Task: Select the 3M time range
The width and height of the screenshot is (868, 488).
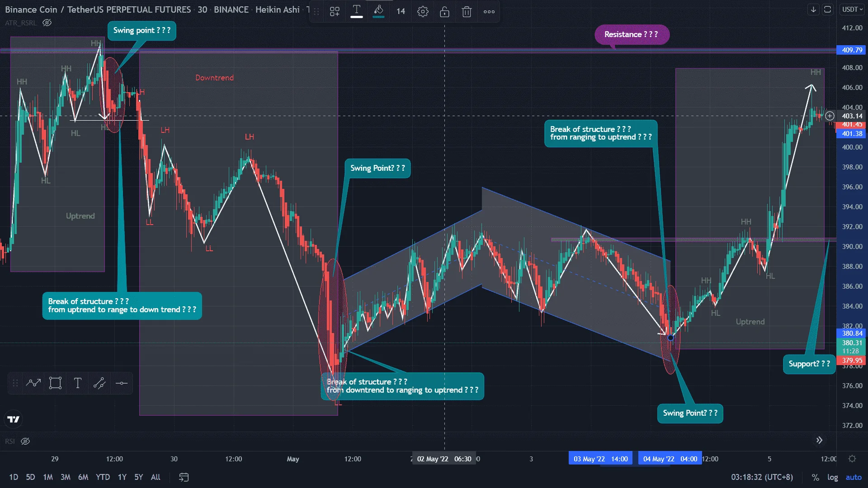Action: pyautogui.click(x=66, y=477)
